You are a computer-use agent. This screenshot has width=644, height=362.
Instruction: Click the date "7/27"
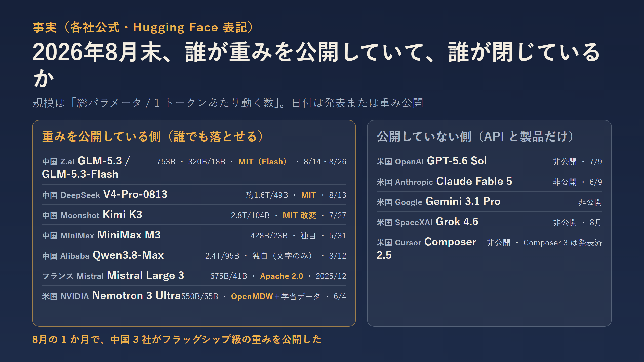[338, 215]
